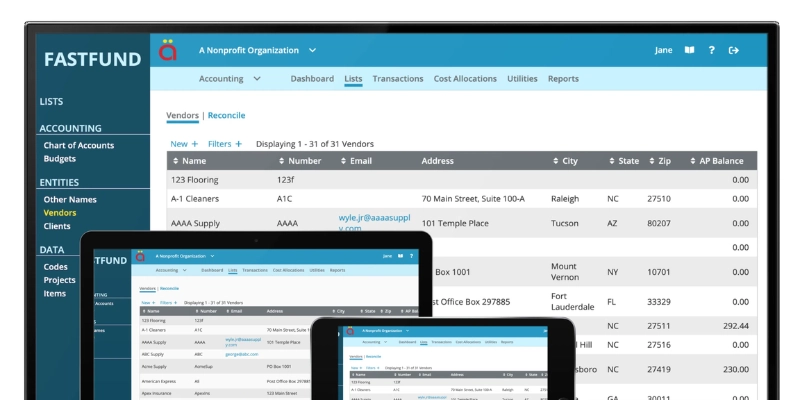The image size is (800, 400).
Task: Click the Mount Vernon city cell
Action: click(565, 272)
